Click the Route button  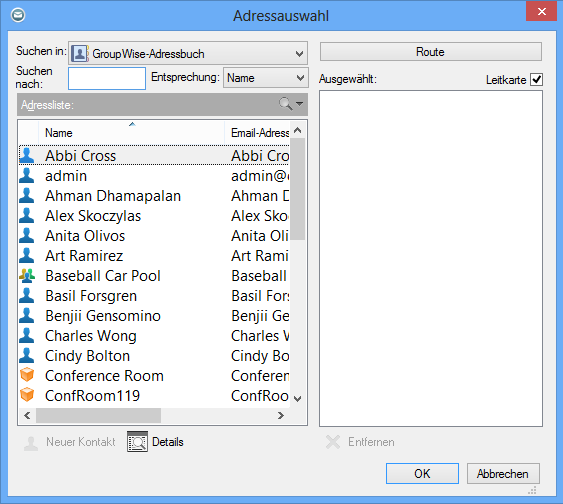tap(431, 52)
